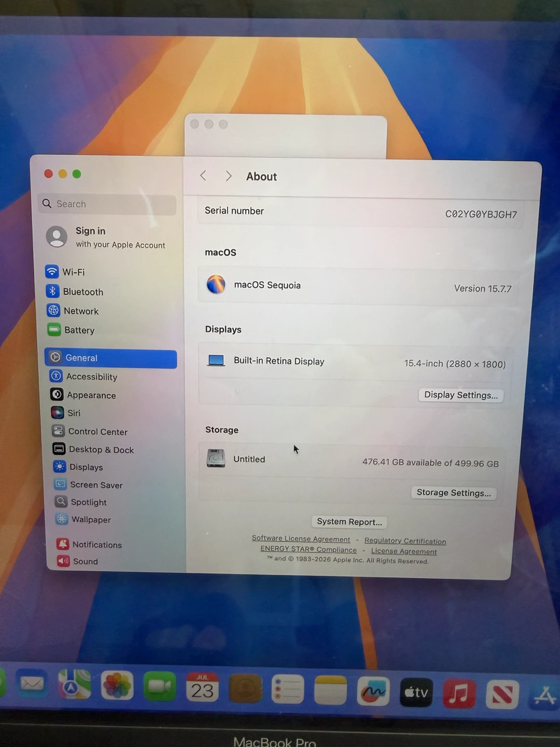This screenshot has width=560, height=747.
Task: Open the Regulatory Certification link
Action: [x=405, y=541]
